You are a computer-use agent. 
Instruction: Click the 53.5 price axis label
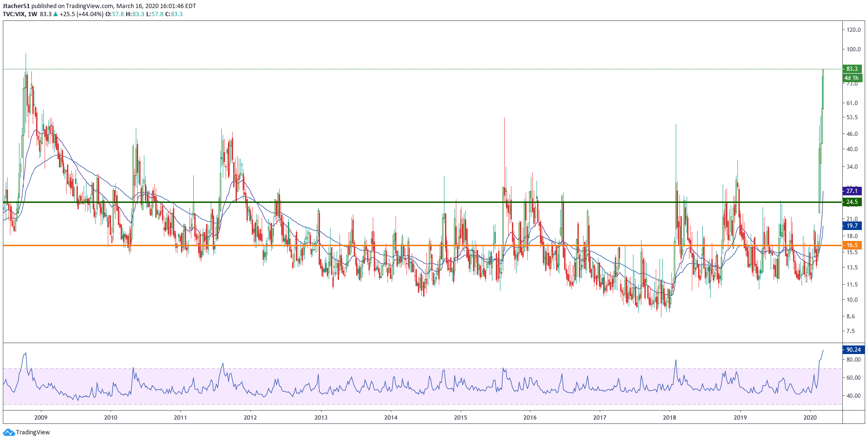click(x=852, y=117)
